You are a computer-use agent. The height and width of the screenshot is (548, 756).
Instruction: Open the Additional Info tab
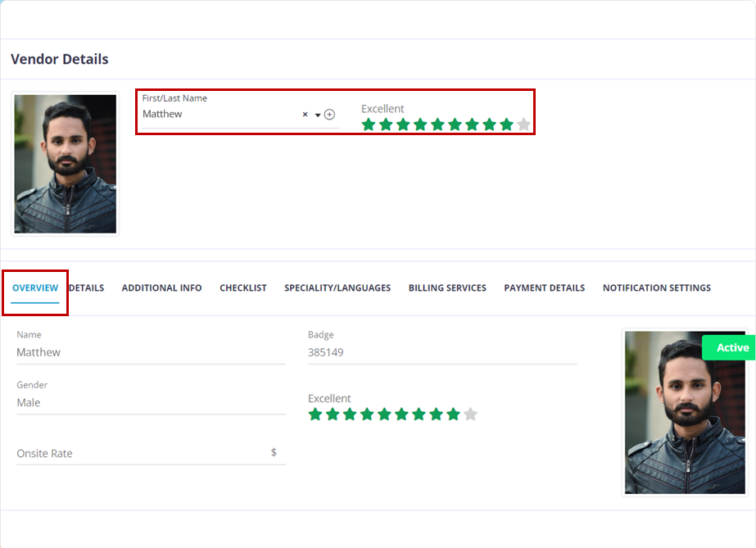pyautogui.click(x=161, y=288)
